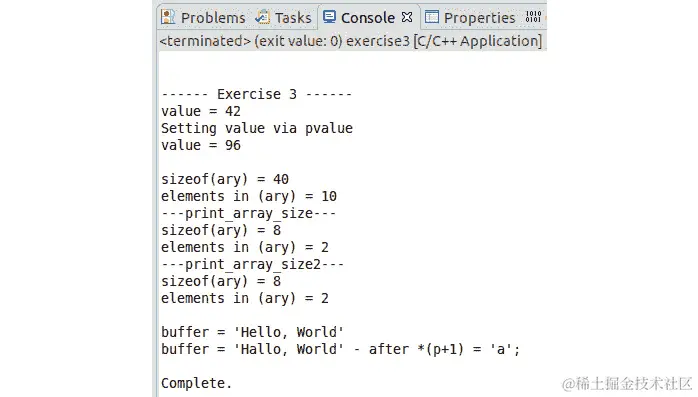Close the Console tab with its X
The width and height of the screenshot is (698, 397).
coord(406,17)
